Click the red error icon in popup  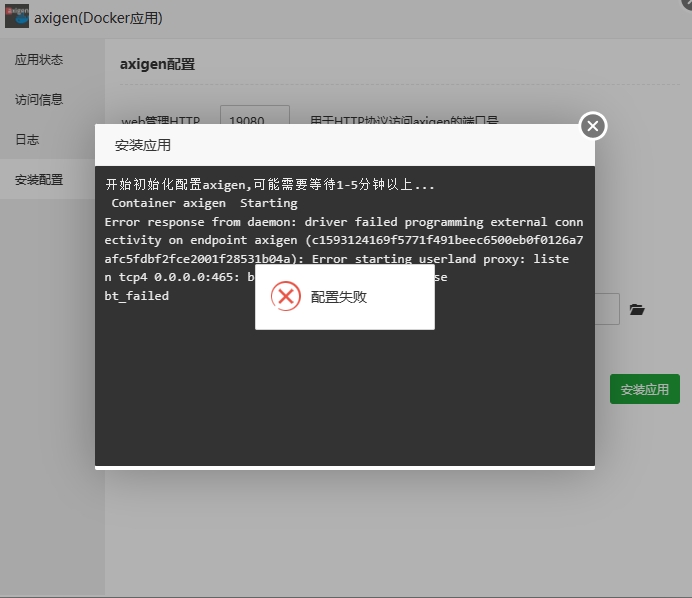(286, 297)
